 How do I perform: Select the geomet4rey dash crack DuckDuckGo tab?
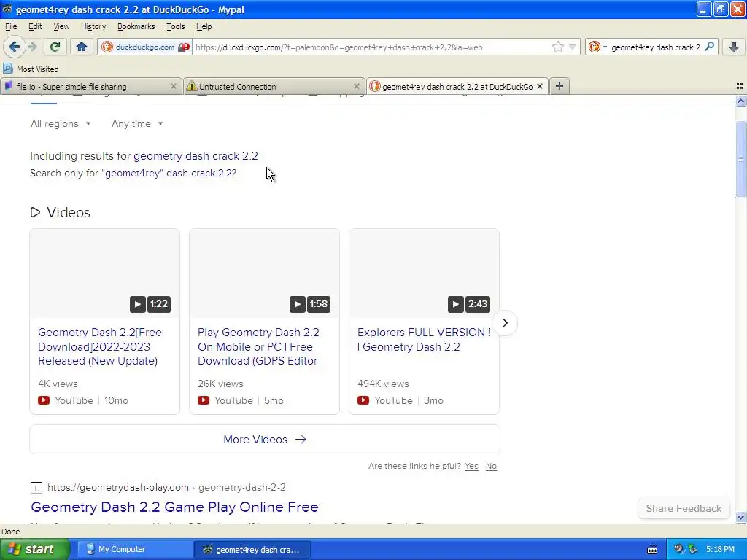(457, 86)
